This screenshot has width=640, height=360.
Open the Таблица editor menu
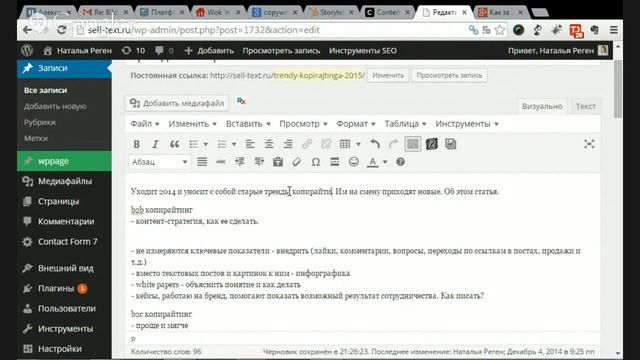tap(405, 124)
